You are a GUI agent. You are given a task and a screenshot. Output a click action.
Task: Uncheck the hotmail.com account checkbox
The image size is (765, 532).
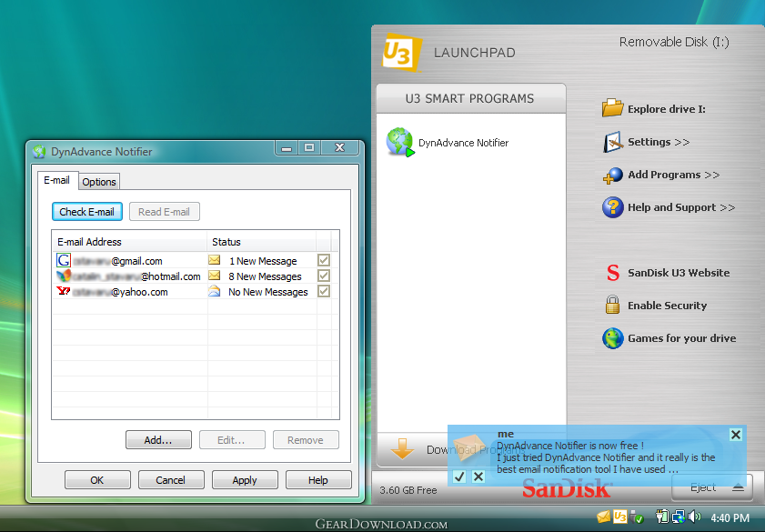[324, 276]
